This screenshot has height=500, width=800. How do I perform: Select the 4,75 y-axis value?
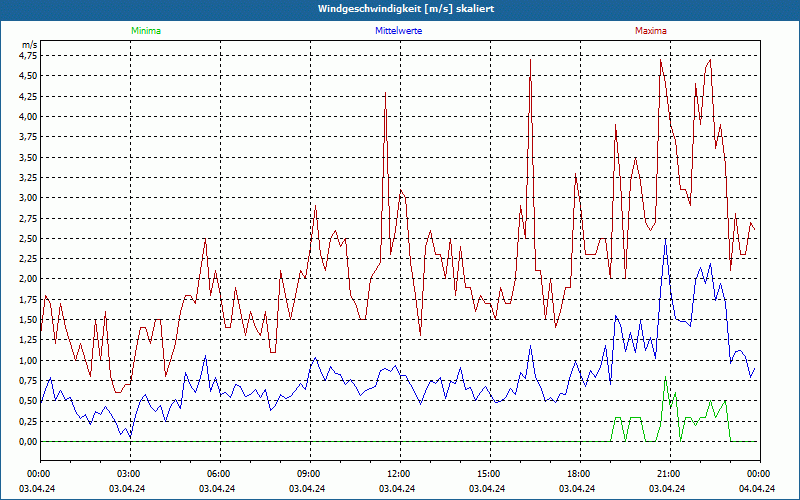point(28,55)
